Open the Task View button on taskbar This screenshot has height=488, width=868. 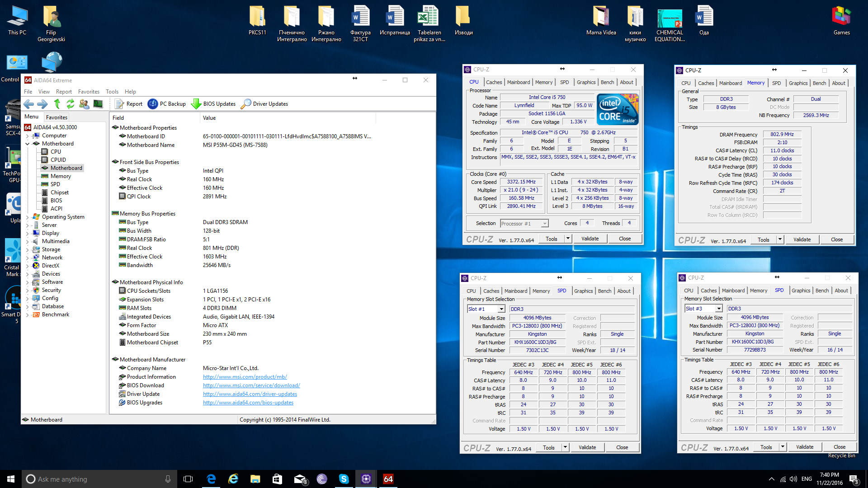point(188,479)
